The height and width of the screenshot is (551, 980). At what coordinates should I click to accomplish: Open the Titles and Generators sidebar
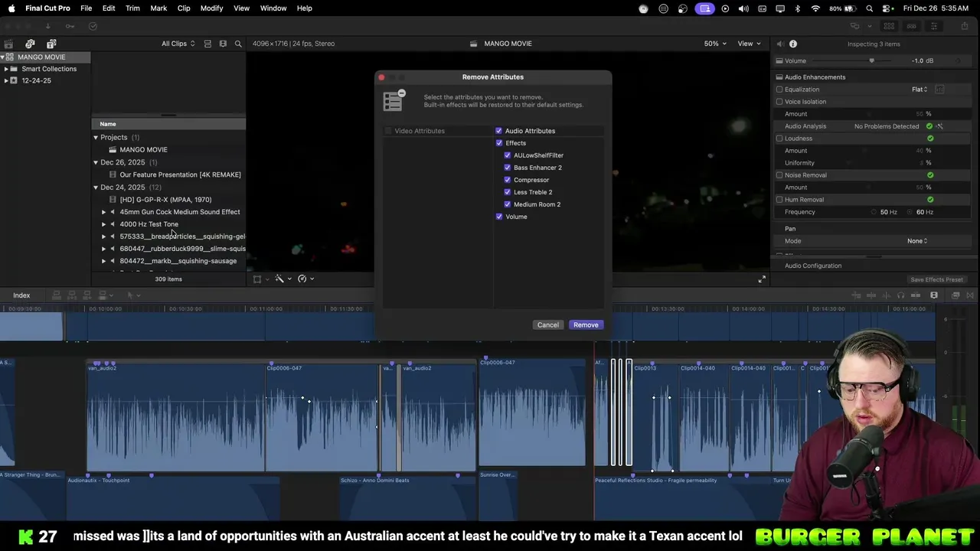tap(51, 44)
